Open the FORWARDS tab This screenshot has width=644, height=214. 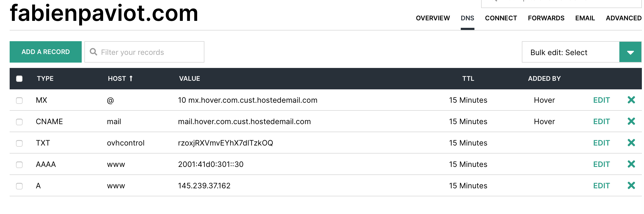pyautogui.click(x=546, y=18)
